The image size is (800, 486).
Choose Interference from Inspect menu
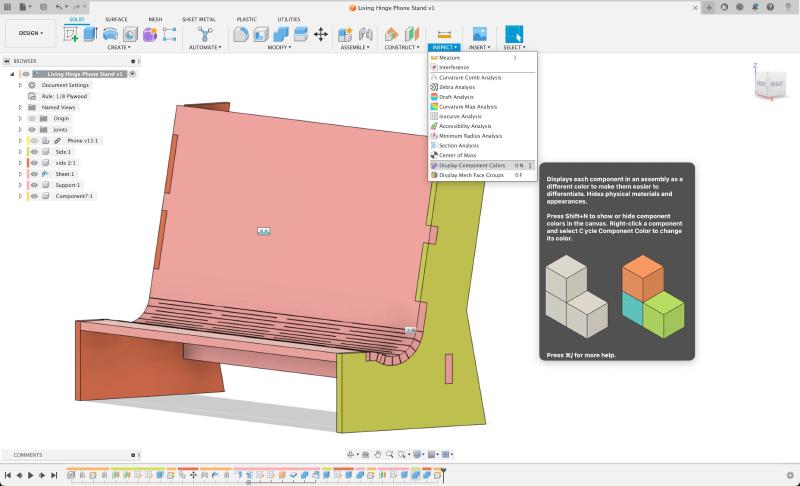482,67
